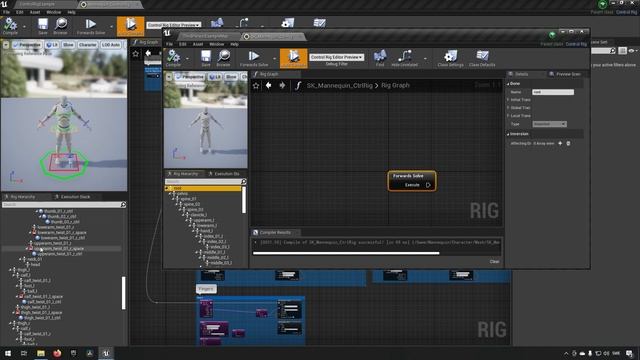Click the Save icon in the front window
This screenshot has width=640, height=360.
pos(206,57)
